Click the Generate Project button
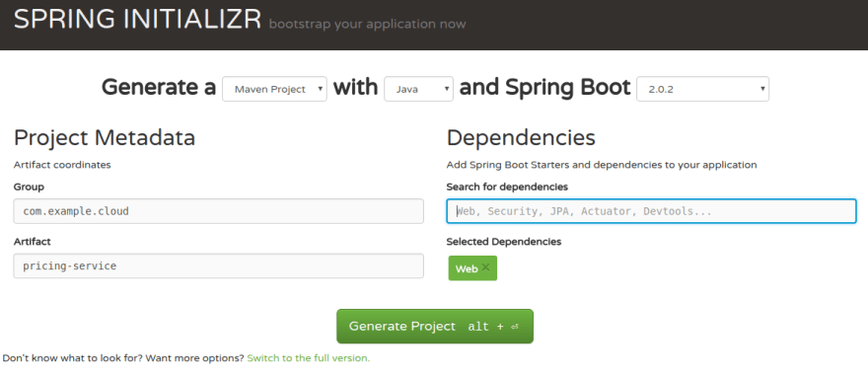 point(435,326)
